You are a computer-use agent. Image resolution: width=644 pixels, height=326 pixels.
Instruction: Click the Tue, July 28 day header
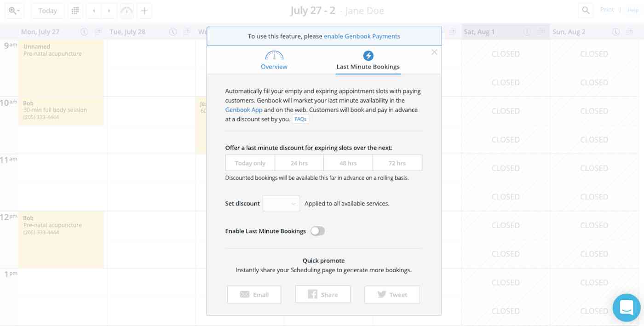point(127,32)
